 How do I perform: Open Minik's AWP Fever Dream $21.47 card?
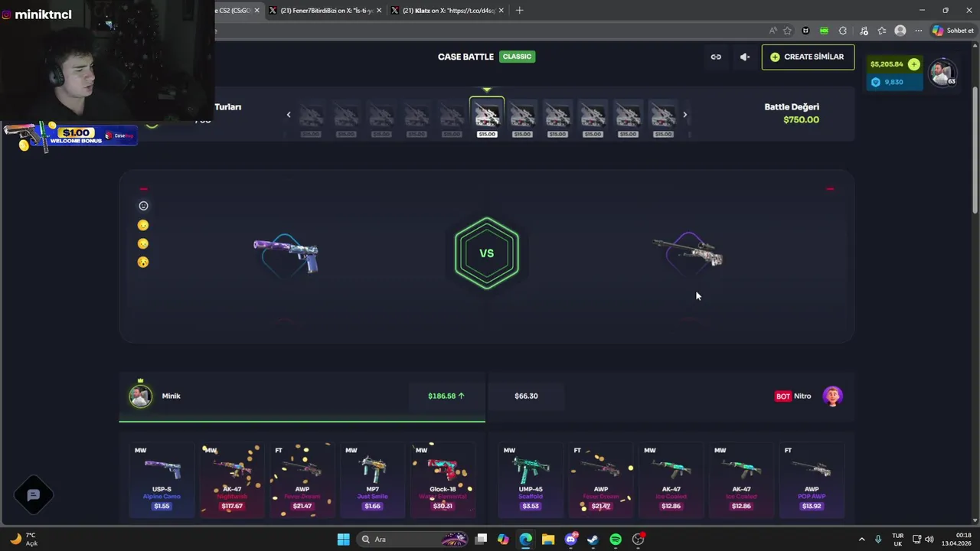[302, 480]
